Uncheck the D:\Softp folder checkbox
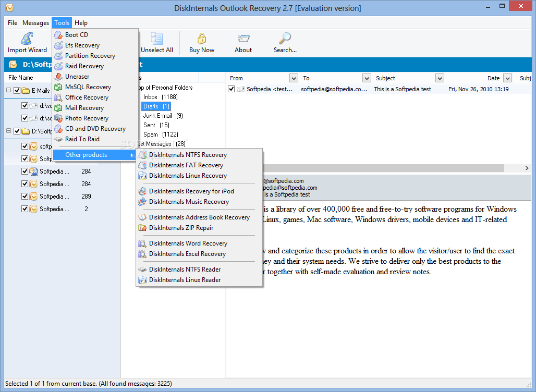Image resolution: width=536 pixels, height=392 pixels. click(17, 131)
